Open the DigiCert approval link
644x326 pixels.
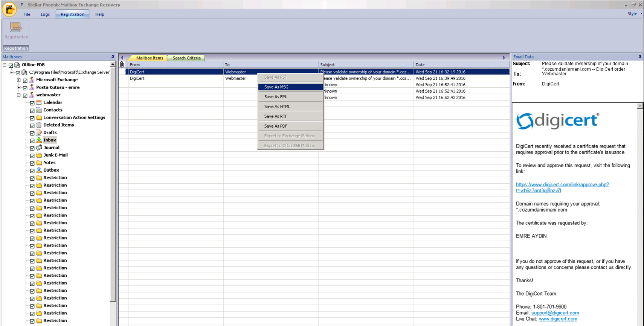click(x=562, y=187)
